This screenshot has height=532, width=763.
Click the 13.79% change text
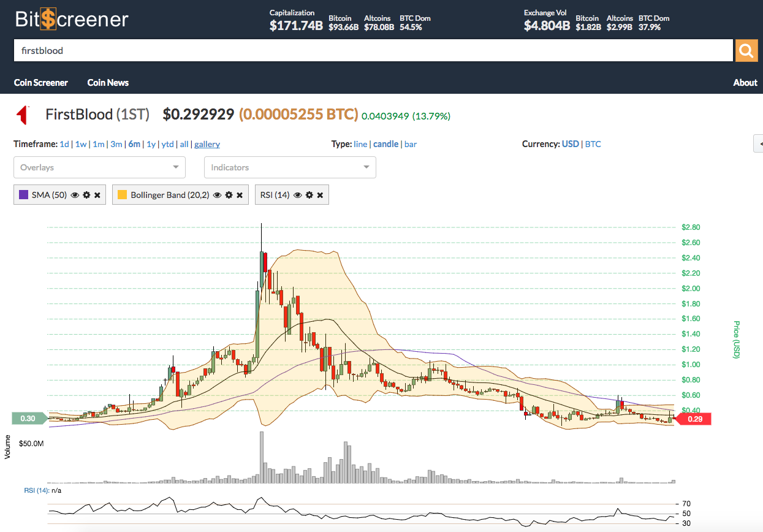pyautogui.click(x=431, y=116)
